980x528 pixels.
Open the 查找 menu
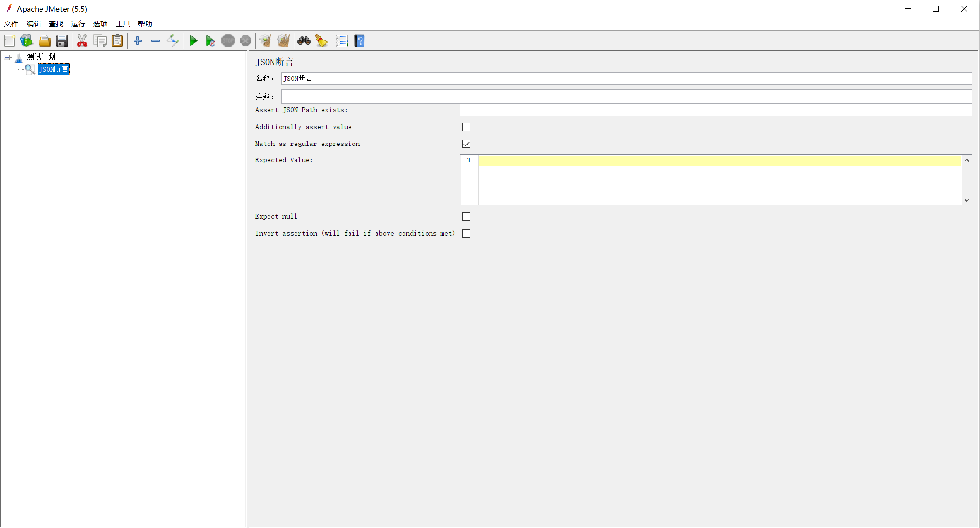[56, 24]
